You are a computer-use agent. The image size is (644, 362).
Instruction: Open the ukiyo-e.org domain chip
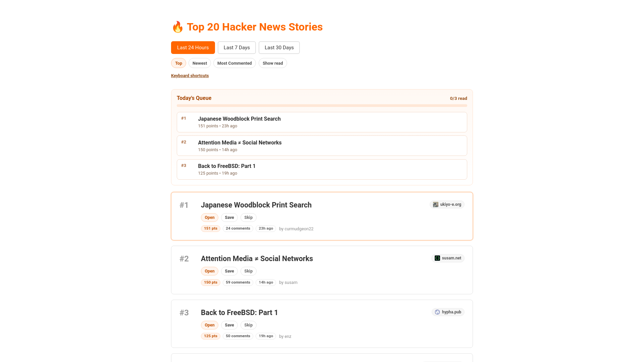(x=447, y=204)
